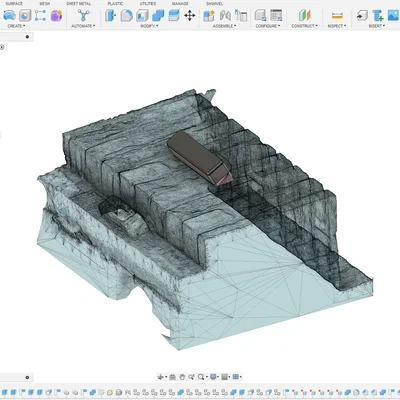Click the dark gray box body on mesh
This screenshot has height=400, width=400.
197,156
